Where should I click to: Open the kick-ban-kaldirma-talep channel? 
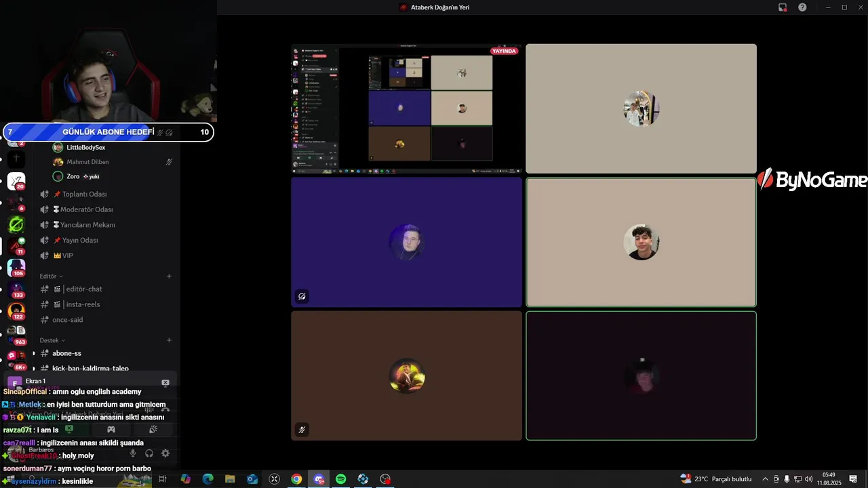pos(105,369)
